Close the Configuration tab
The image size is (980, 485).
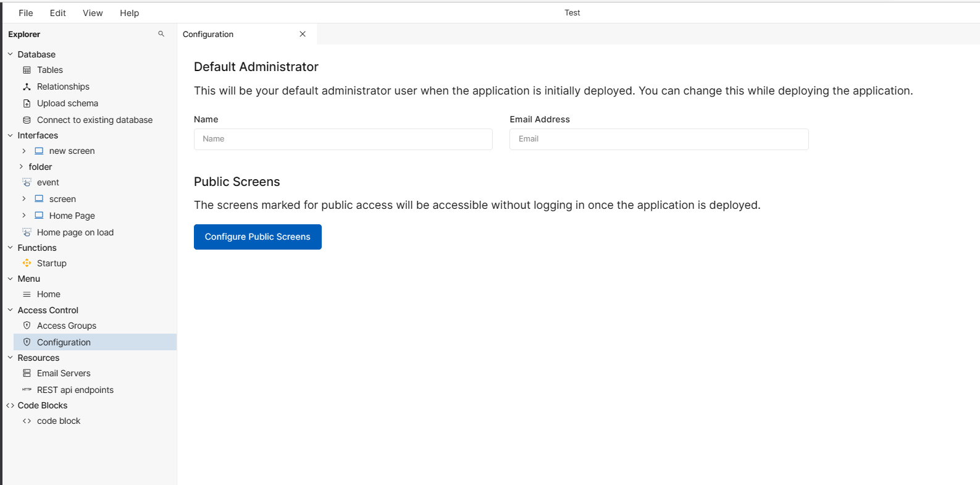(x=303, y=34)
